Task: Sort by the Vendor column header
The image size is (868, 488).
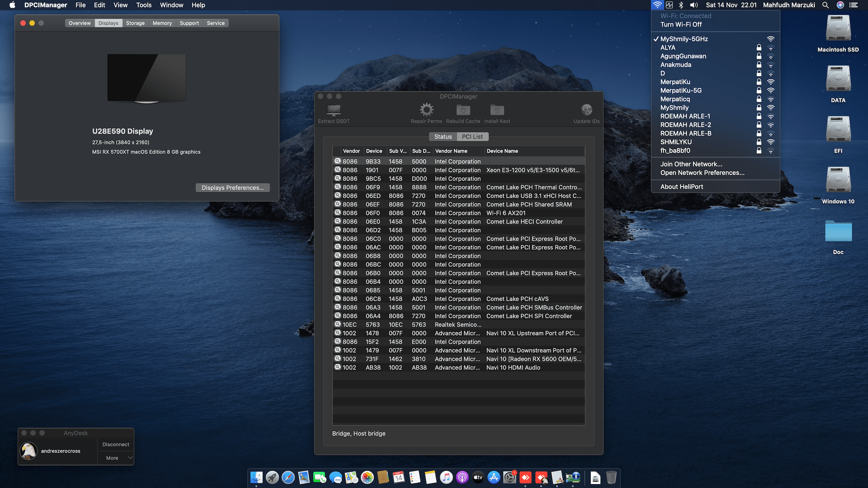Action: click(351, 151)
